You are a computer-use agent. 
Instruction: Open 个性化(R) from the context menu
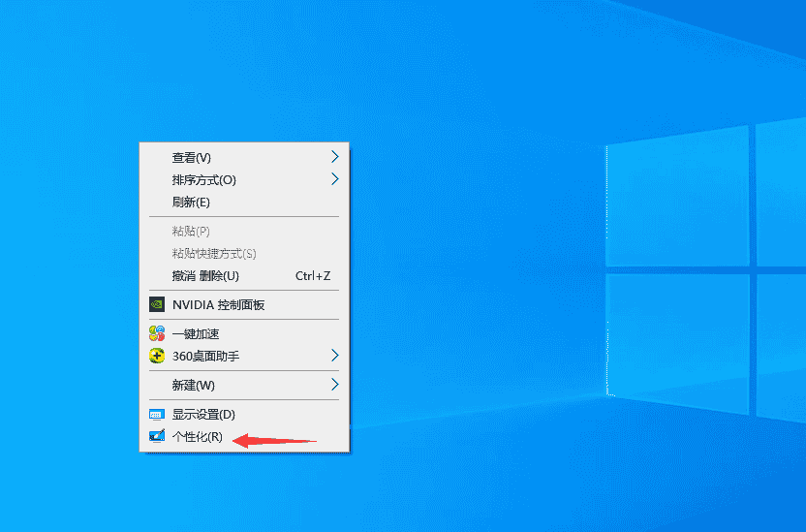tap(197, 436)
